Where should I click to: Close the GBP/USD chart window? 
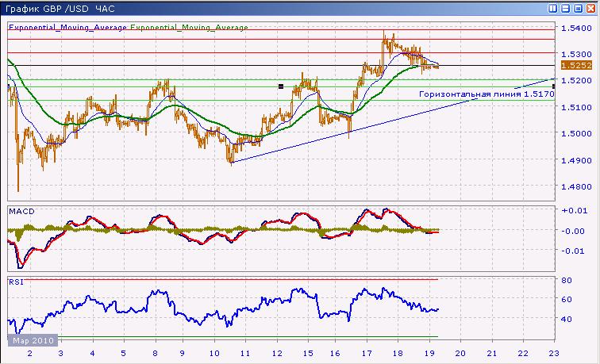coord(590,8)
